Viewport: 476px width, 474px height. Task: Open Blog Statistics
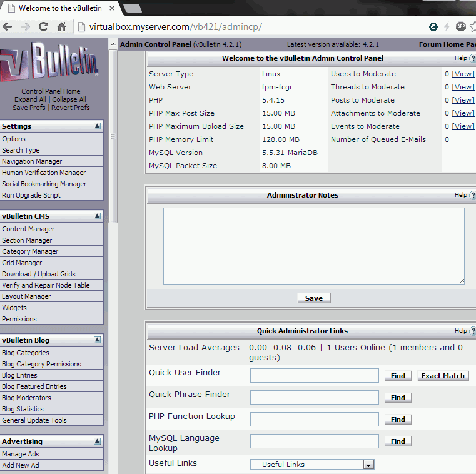[51, 409]
